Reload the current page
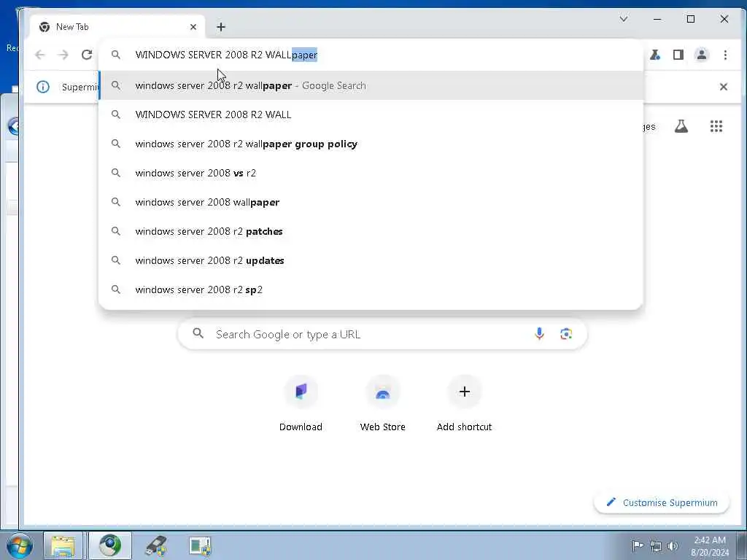747x560 pixels. pos(87,55)
